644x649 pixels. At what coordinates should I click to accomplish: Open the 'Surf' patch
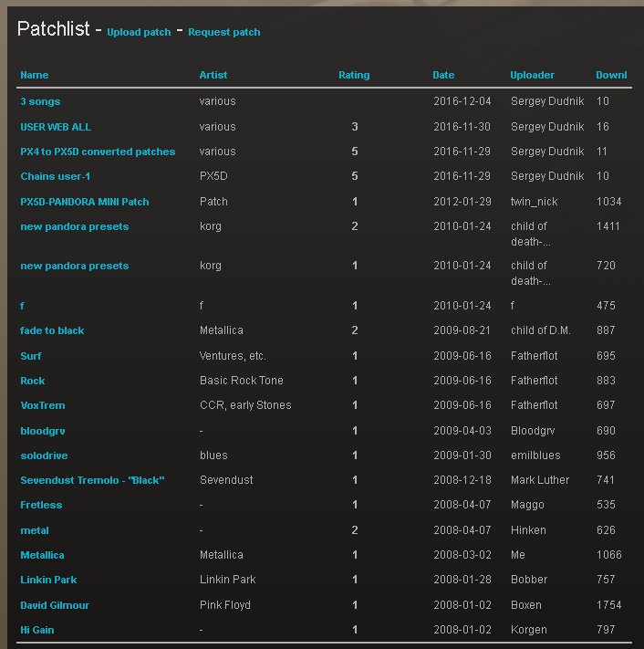pos(31,356)
